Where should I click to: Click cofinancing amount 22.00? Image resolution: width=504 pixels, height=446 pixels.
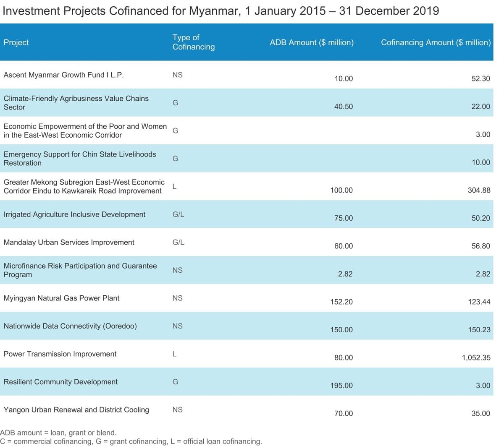(x=480, y=107)
